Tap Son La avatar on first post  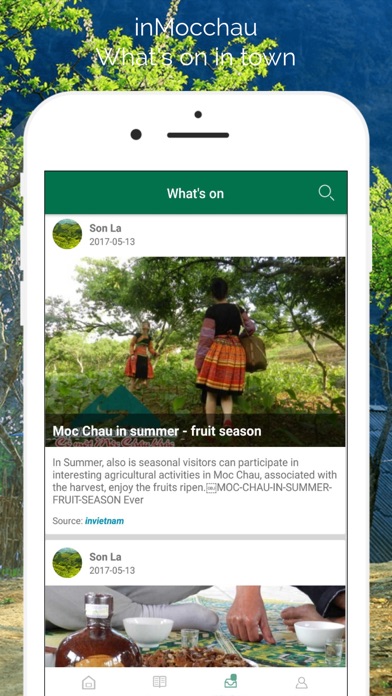click(x=67, y=234)
